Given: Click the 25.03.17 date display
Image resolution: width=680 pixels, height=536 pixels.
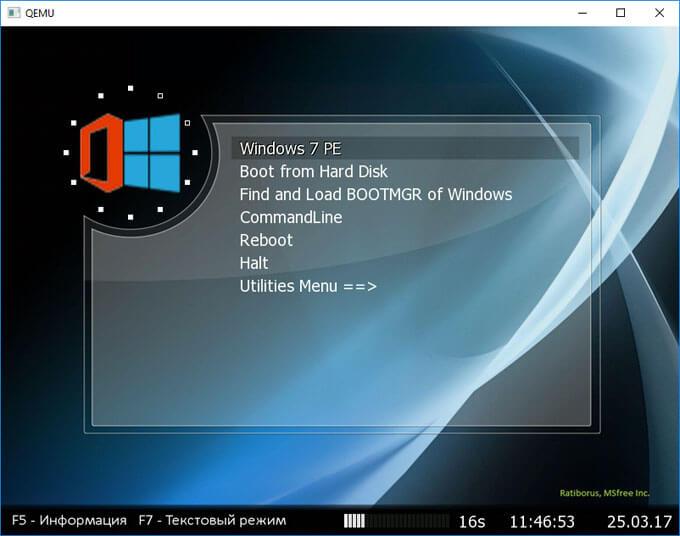Looking at the screenshot, I should tap(639, 521).
